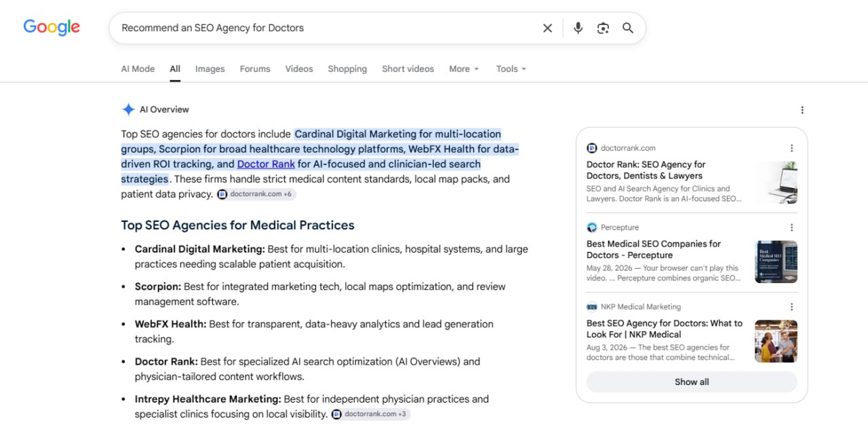Click NKP Medical Marketing favicon
This screenshot has width=868, height=425.
(x=592, y=307)
